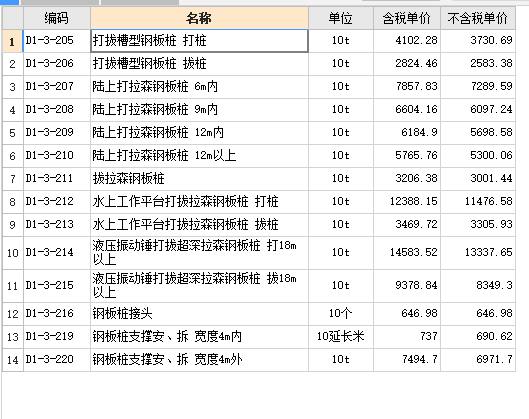Click the 名称 column header
The width and height of the screenshot is (529, 419).
(x=199, y=18)
